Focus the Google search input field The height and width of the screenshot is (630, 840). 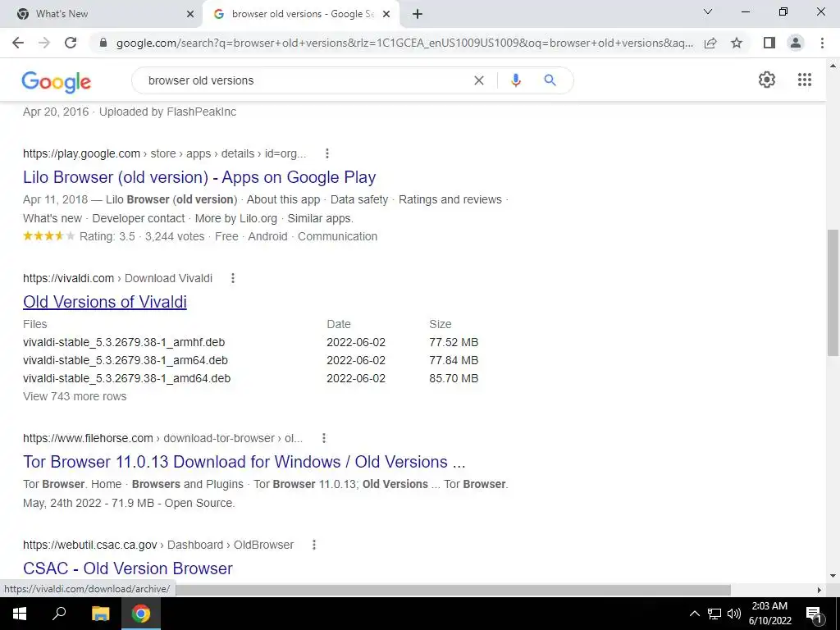point(305,80)
